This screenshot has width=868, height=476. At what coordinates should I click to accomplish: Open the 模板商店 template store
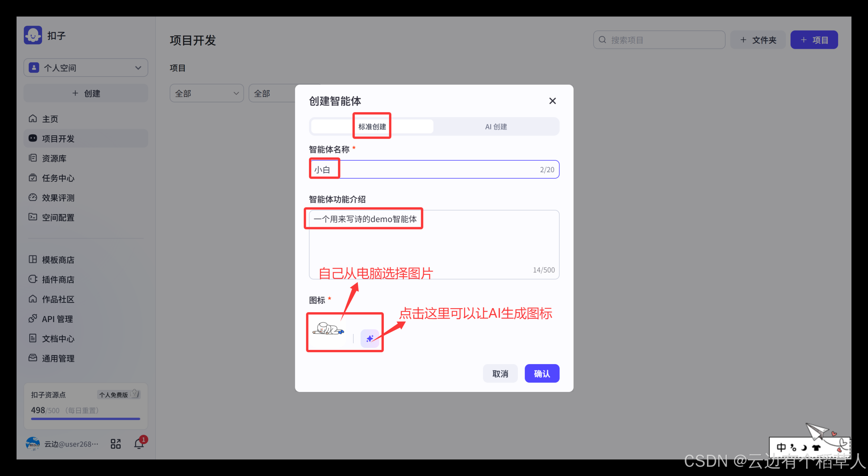58,259
